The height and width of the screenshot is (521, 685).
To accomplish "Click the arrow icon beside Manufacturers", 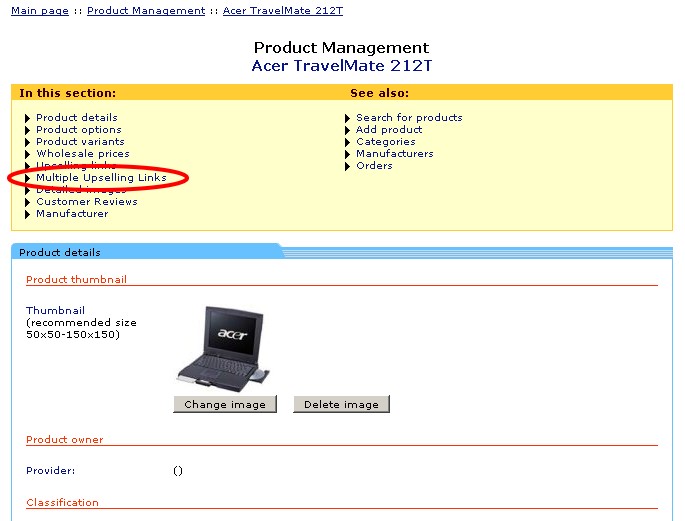I will tap(348, 154).
